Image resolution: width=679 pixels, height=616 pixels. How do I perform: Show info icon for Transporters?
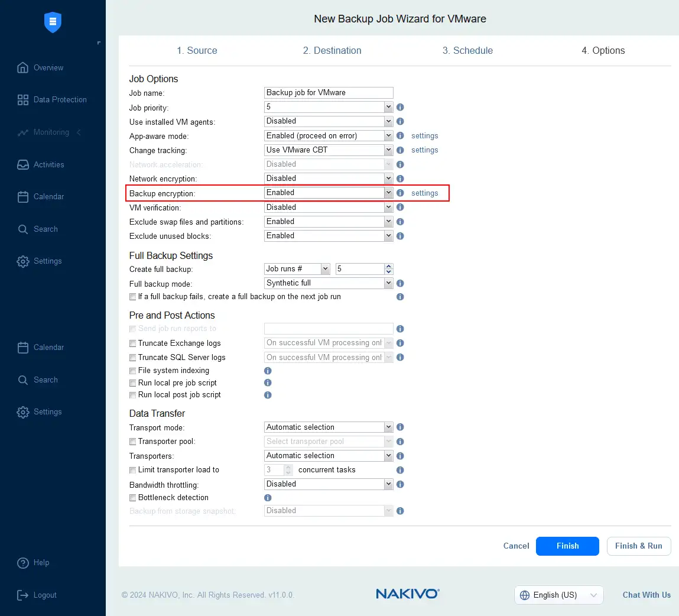(x=400, y=456)
